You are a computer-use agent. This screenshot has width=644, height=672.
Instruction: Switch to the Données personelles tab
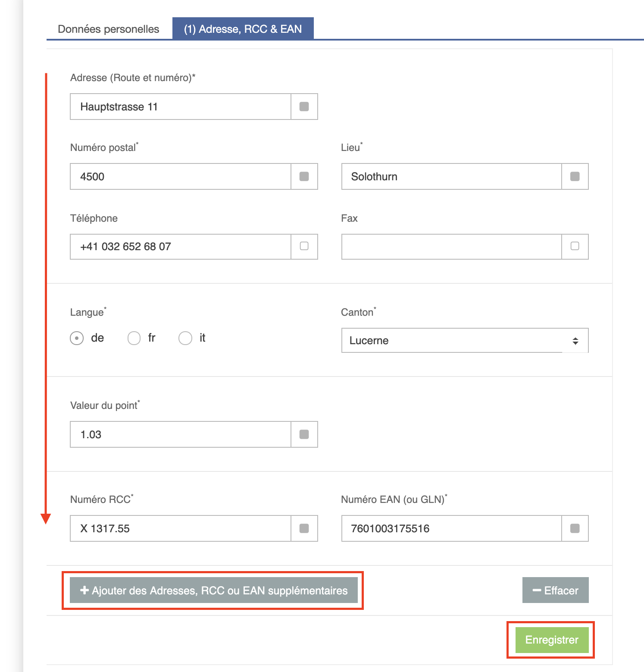(x=109, y=29)
